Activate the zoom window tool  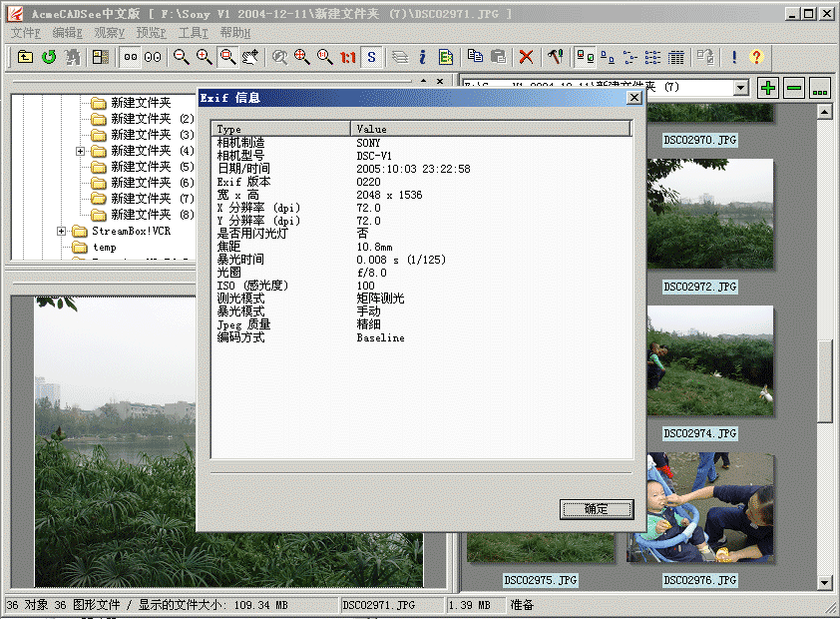pyautogui.click(x=227, y=57)
